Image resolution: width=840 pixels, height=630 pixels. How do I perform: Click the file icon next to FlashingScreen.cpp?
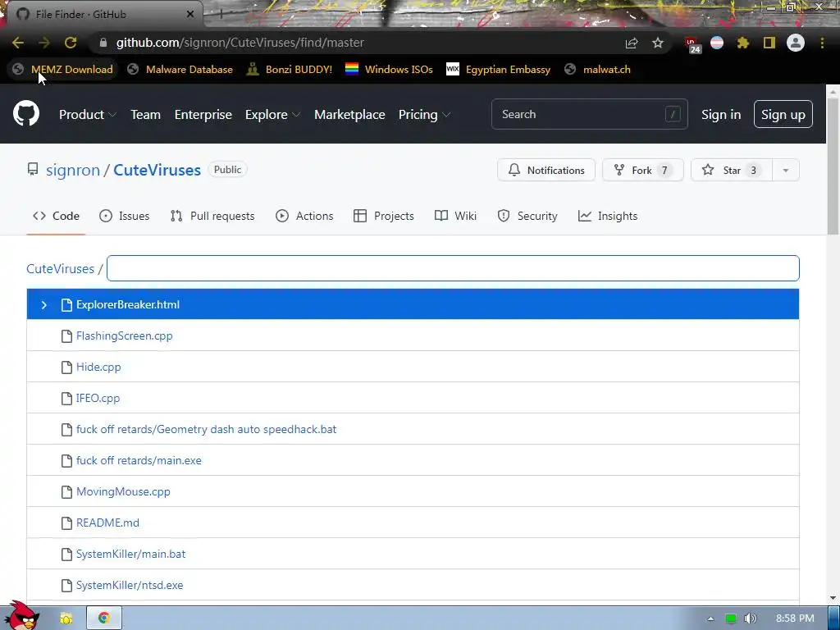point(66,336)
